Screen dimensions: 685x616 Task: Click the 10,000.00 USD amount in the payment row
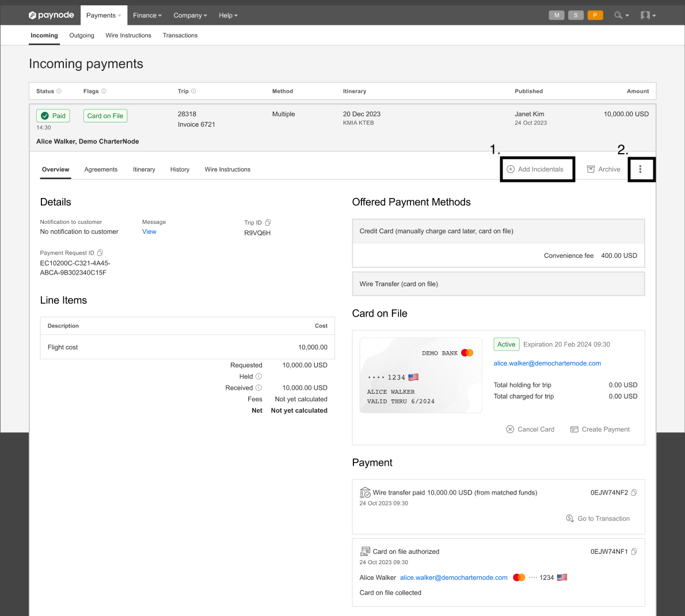click(x=626, y=114)
